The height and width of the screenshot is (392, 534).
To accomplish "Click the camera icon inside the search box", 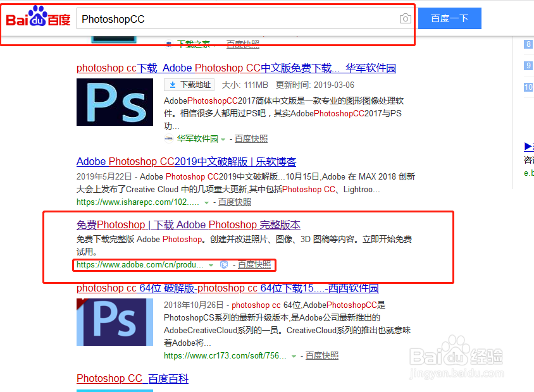I will (x=405, y=18).
